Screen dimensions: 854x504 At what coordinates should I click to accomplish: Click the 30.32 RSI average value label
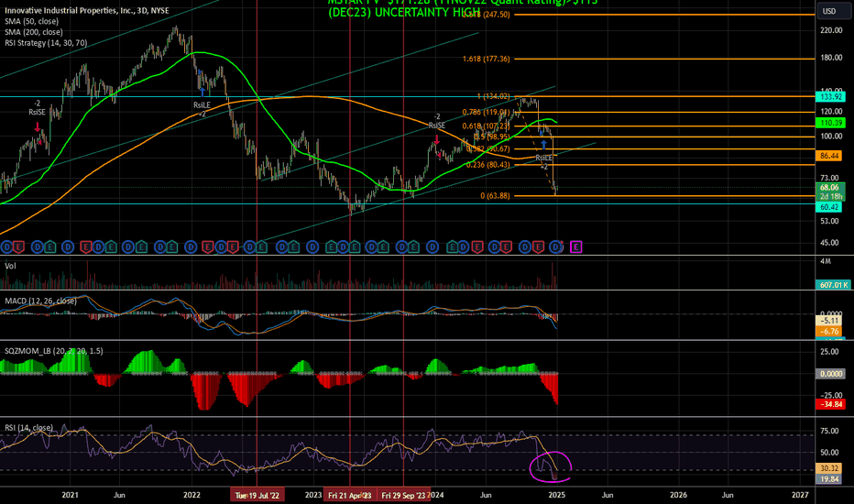click(829, 468)
